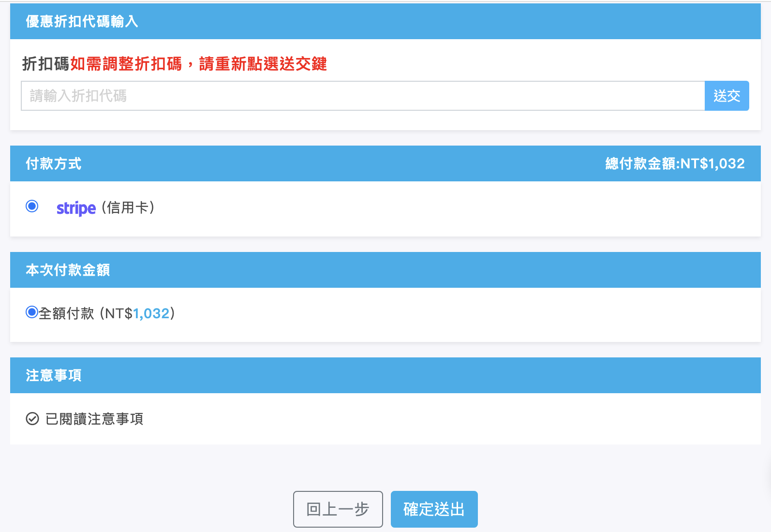Submit discount code with 送交 button

click(x=727, y=96)
